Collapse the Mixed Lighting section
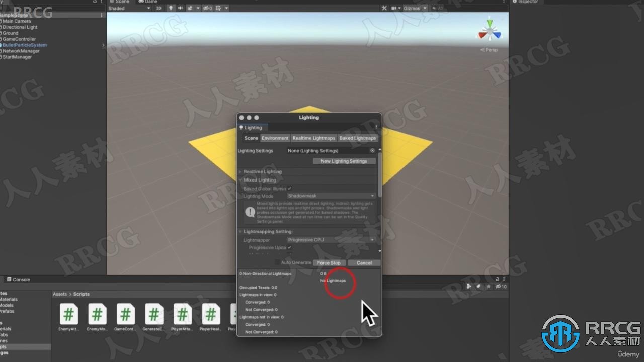Image resolution: width=644 pixels, height=362 pixels. coord(260,180)
